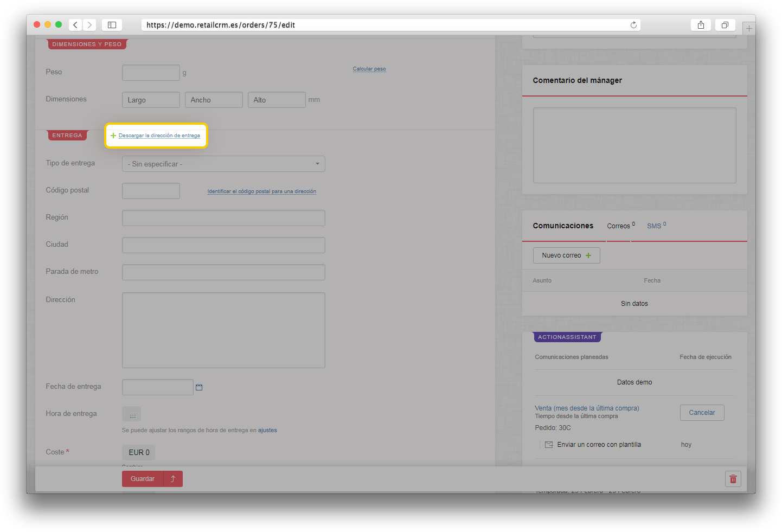Click the Fecha column header

[652, 280]
